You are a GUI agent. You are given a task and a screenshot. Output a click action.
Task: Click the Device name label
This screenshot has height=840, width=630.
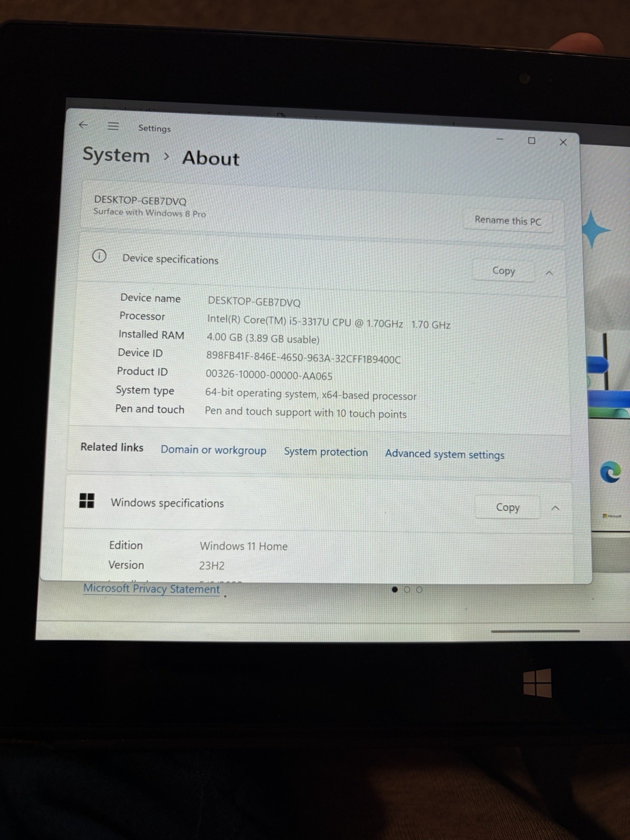point(150,298)
